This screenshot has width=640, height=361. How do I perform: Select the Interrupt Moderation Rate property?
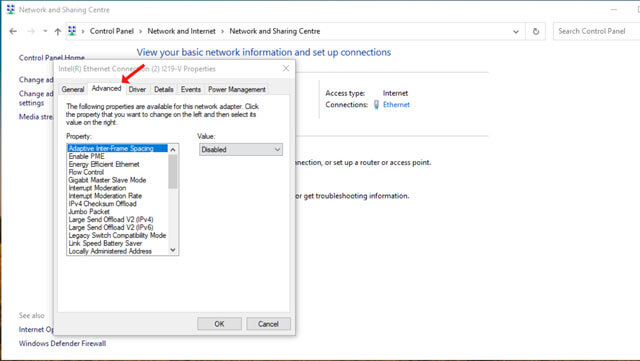point(118,196)
